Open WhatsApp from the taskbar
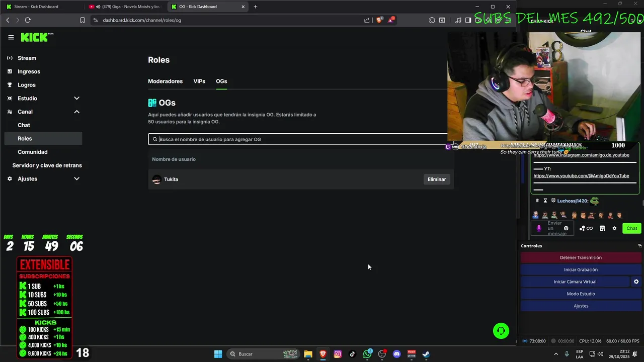 tap(367, 354)
